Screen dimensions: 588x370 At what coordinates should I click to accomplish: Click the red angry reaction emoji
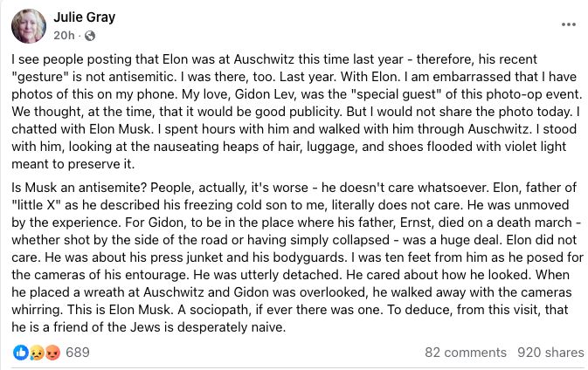(52, 353)
